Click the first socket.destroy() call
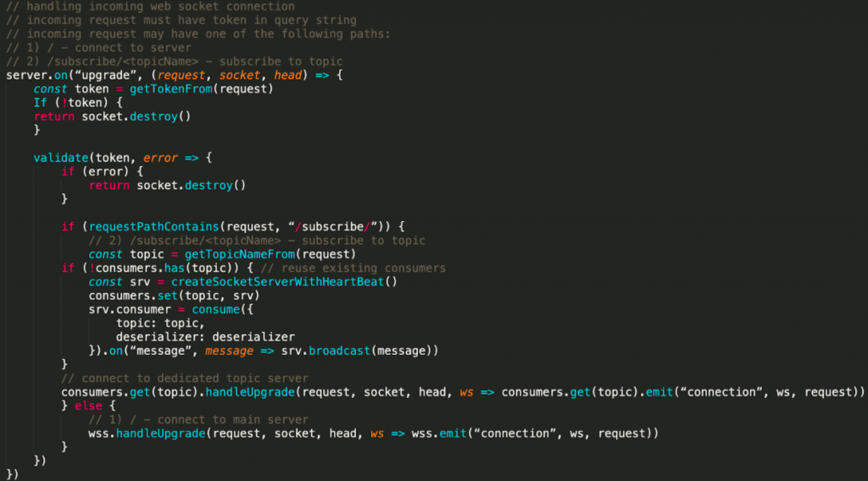 tap(136, 117)
